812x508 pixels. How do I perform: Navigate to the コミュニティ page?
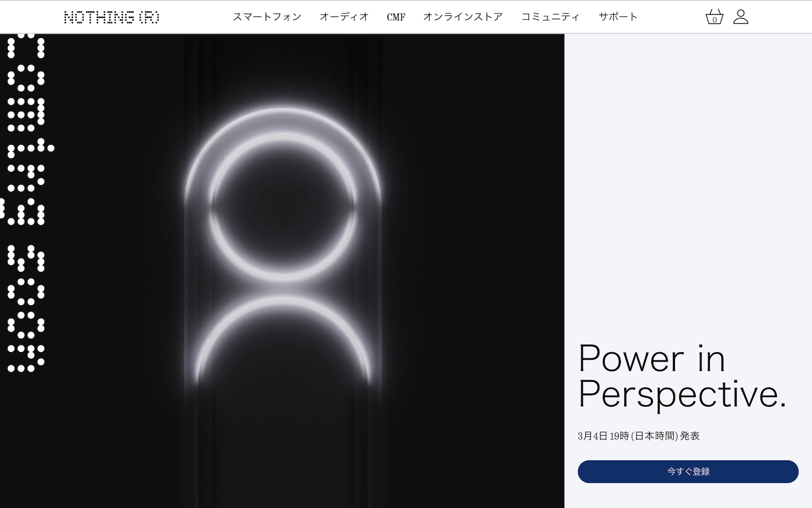tap(551, 17)
